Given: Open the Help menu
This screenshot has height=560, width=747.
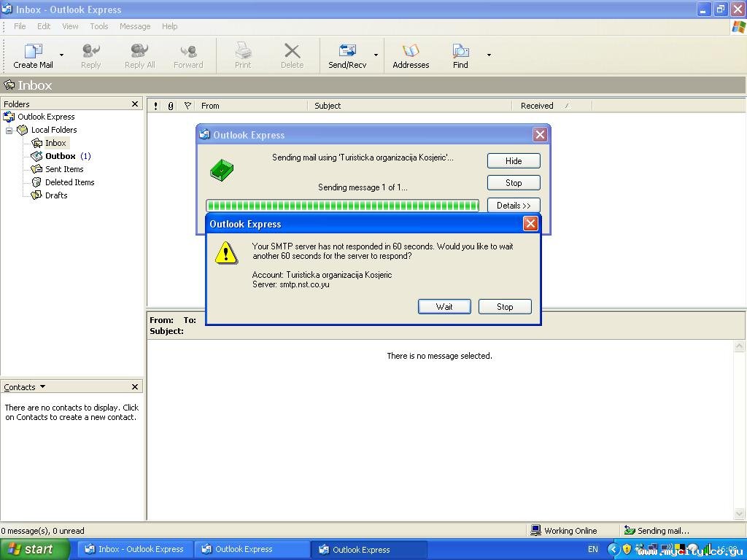Looking at the screenshot, I should click(169, 26).
